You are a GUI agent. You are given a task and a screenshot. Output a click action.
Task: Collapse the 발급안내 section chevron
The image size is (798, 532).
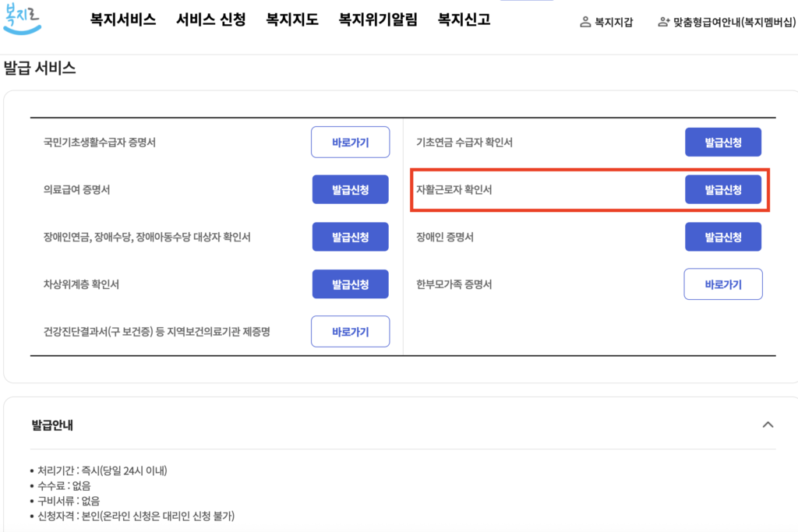point(768,425)
